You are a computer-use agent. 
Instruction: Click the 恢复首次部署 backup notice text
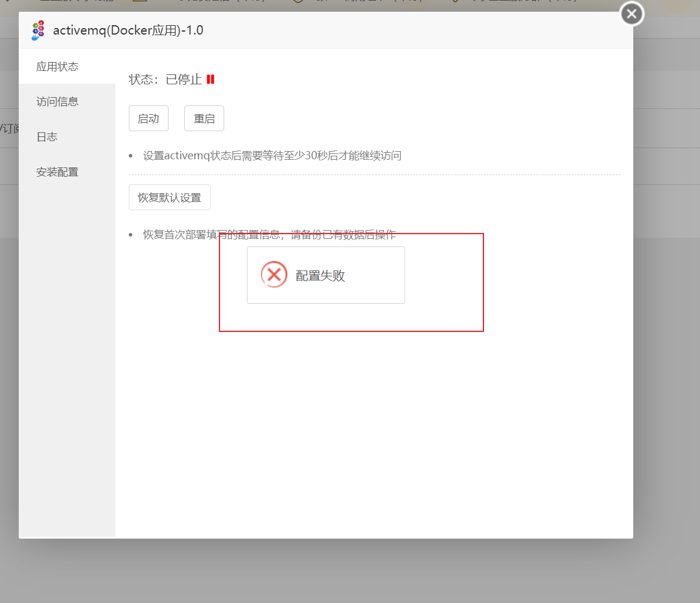pos(270,235)
